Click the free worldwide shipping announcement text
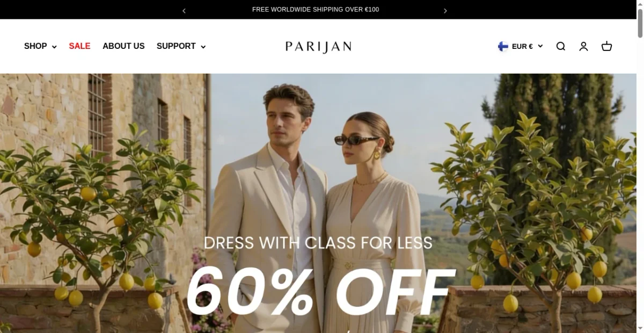 (316, 10)
